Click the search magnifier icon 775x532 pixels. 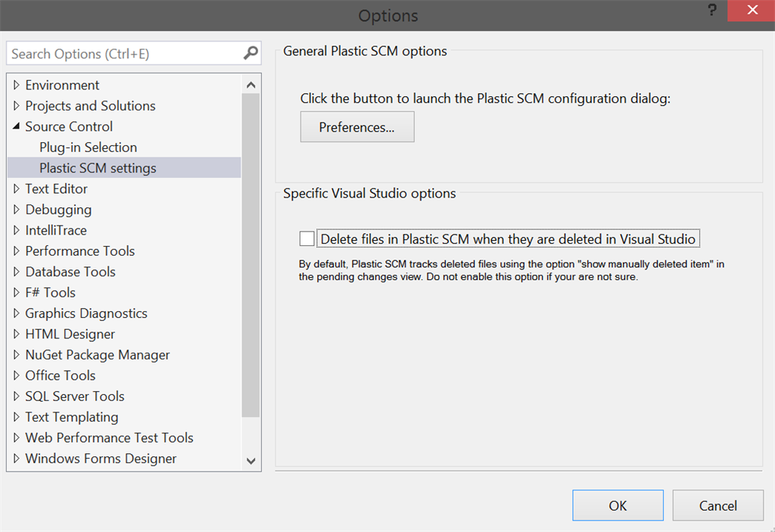[x=250, y=53]
